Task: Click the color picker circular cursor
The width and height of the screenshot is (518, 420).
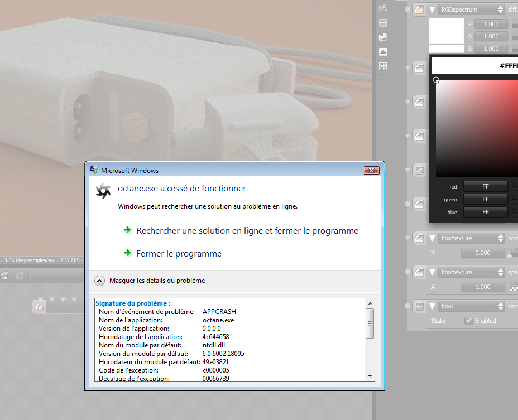Action: click(436, 80)
